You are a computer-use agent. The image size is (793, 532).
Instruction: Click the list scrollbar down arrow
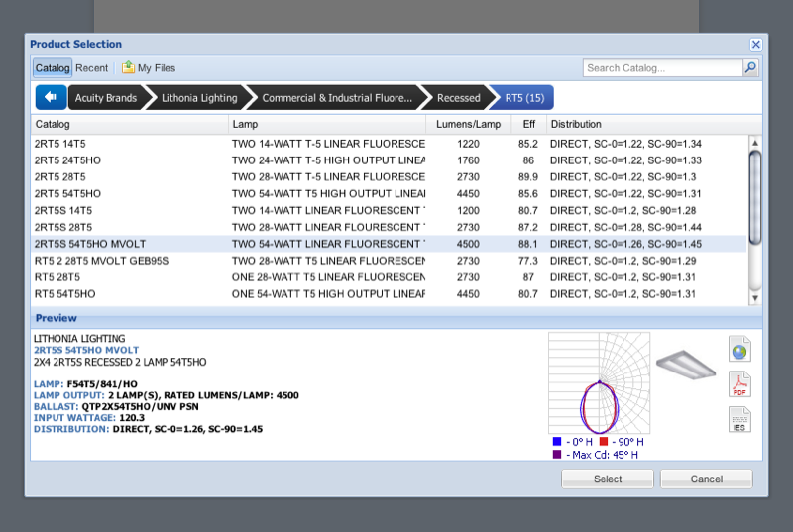pyautogui.click(x=754, y=298)
